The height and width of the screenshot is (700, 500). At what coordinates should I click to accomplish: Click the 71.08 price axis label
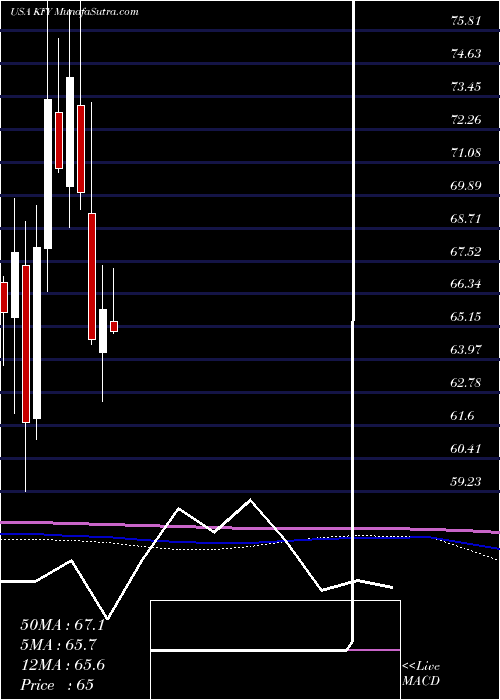pyautogui.click(x=466, y=153)
